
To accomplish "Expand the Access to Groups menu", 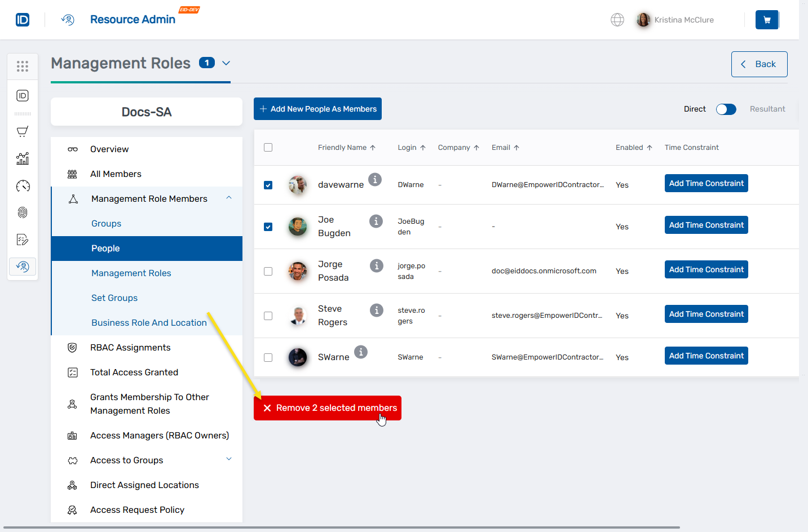I will (x=229, y=459).
